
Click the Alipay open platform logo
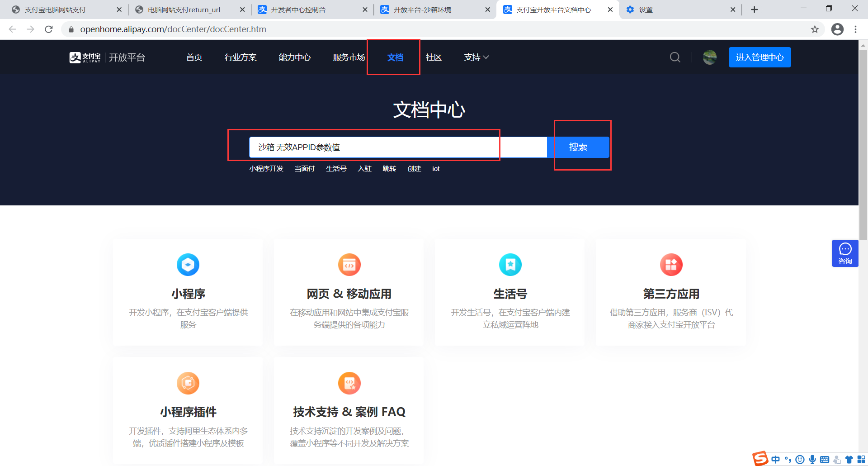[107, 57]
